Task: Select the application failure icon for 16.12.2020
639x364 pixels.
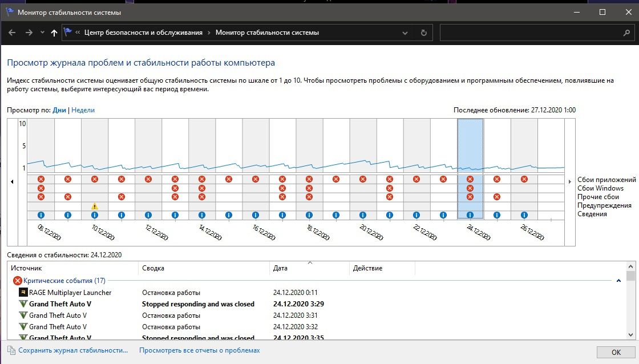Action: coord(256,179)
